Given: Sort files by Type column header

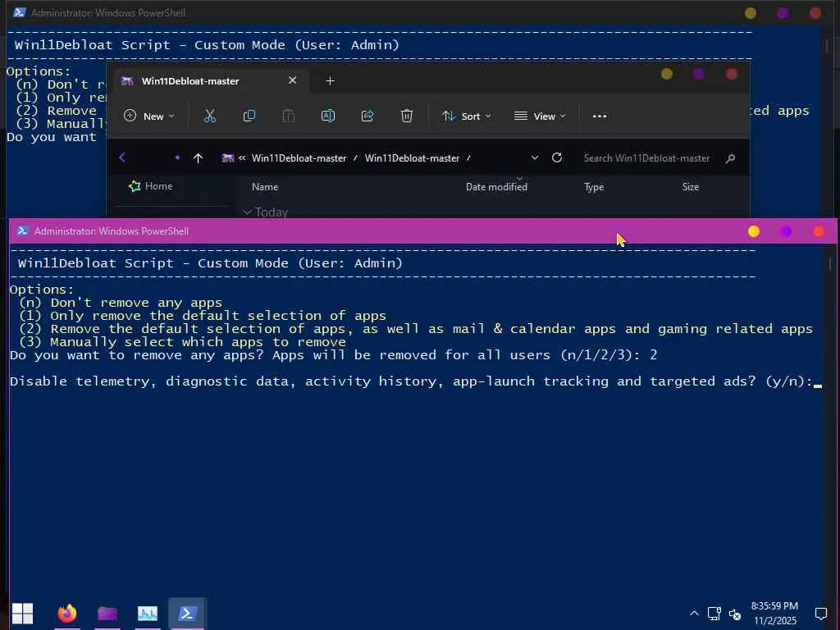Looking at the screenshot, I should (594, 187).
